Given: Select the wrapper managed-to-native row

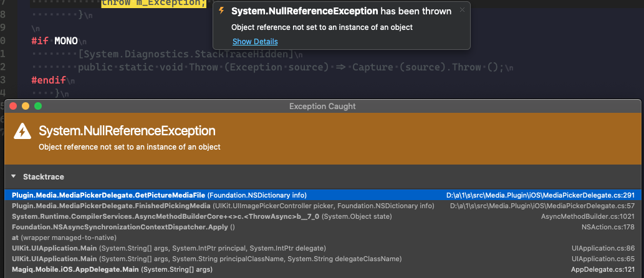Looking at the screenshot, I should (x=322, y=237).
